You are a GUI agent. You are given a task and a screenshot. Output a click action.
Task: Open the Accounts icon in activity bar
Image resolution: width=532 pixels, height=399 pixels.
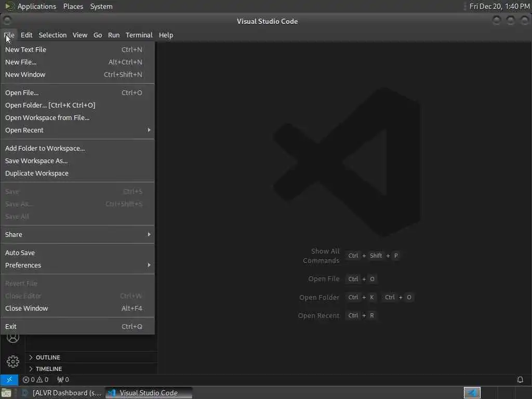pyautogui.click(x=13, y=338)
